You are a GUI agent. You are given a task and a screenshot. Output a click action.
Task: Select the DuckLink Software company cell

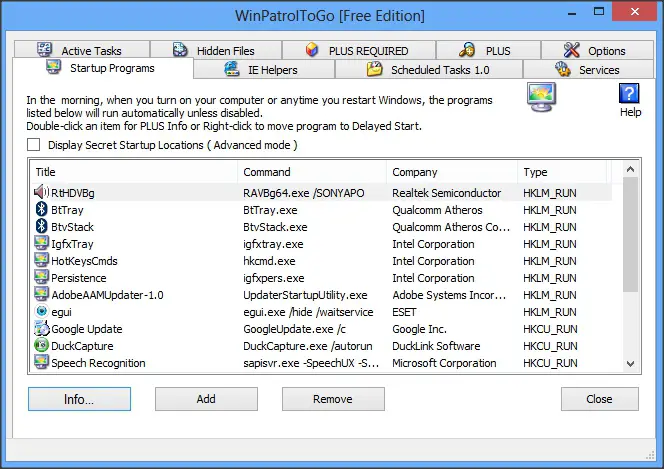pos(436,346)
